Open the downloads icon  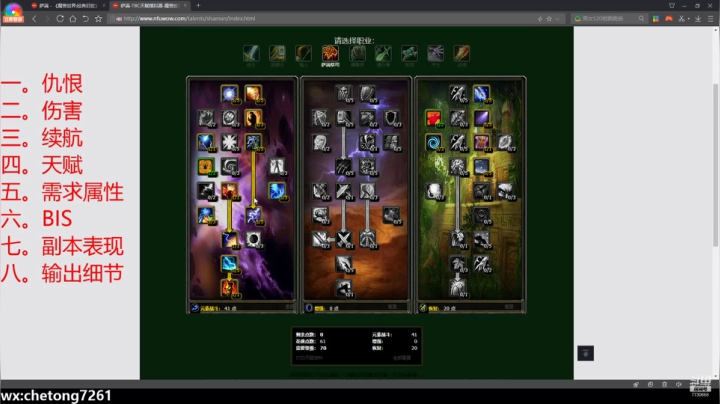tap(698, 18)
